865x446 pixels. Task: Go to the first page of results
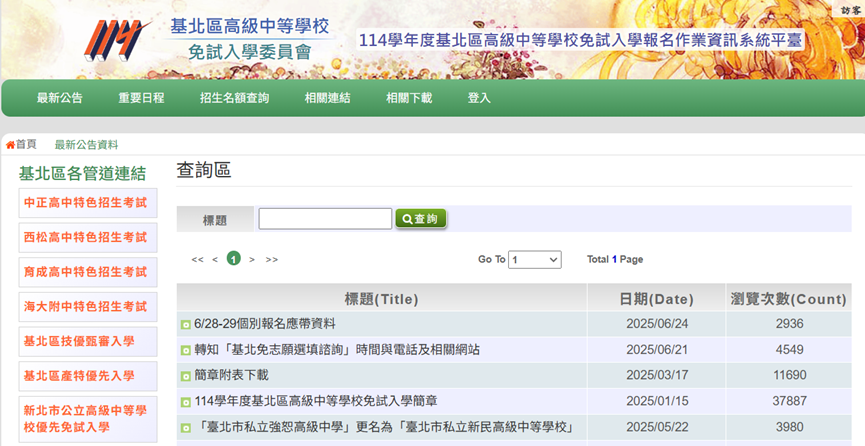tap(197, 260)
